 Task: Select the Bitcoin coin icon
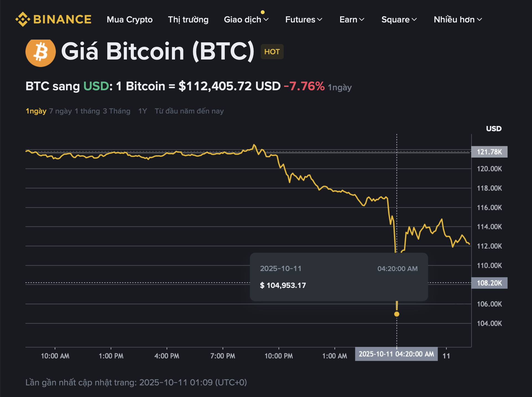click(40, 52)
